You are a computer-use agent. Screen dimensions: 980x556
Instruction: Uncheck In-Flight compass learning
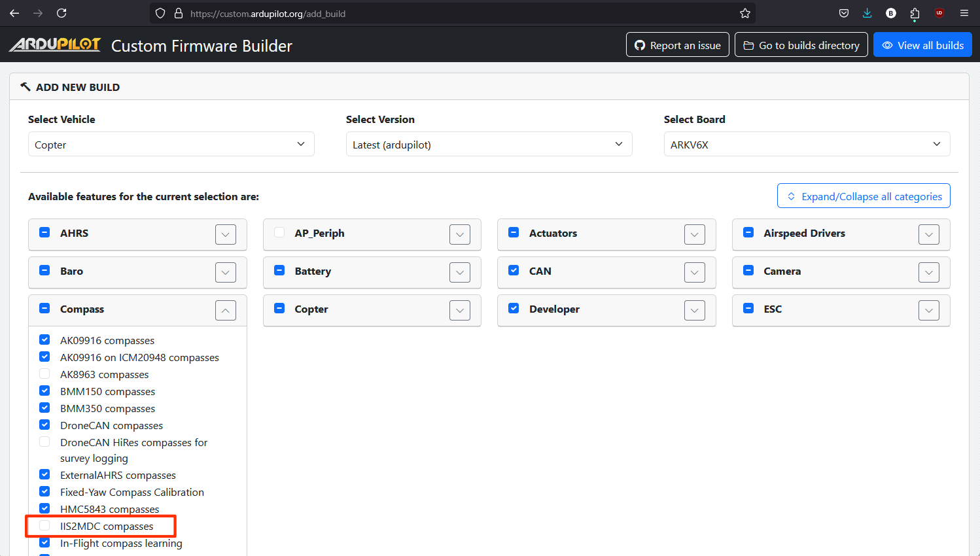[44, 542]
